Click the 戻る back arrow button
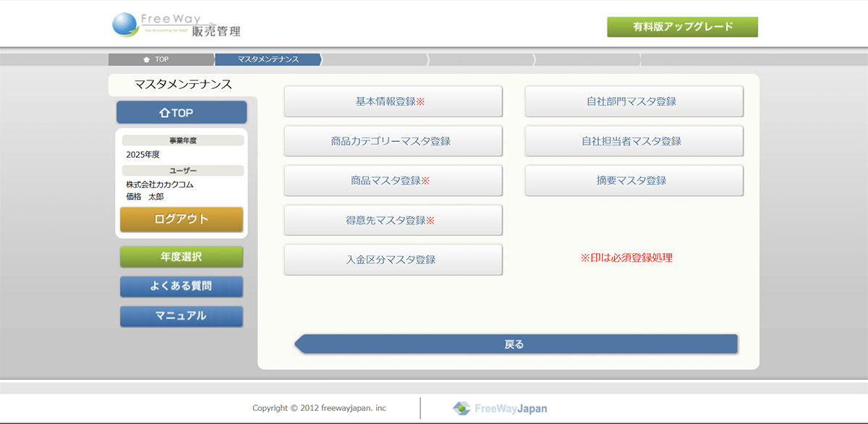Screen dimensions: 868x424 pos(515,344)
